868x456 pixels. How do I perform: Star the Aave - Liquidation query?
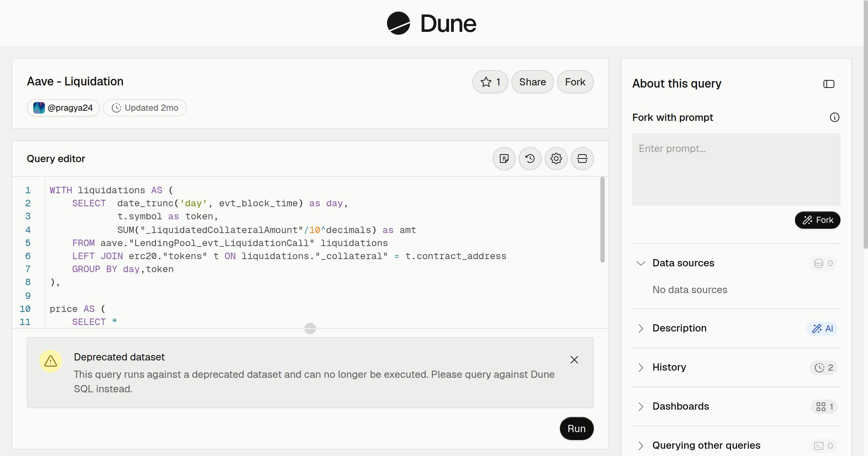tap(490, 82)
